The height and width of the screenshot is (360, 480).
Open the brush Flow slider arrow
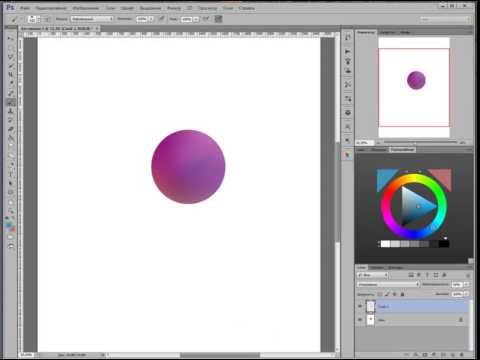(x=196, y=19)
